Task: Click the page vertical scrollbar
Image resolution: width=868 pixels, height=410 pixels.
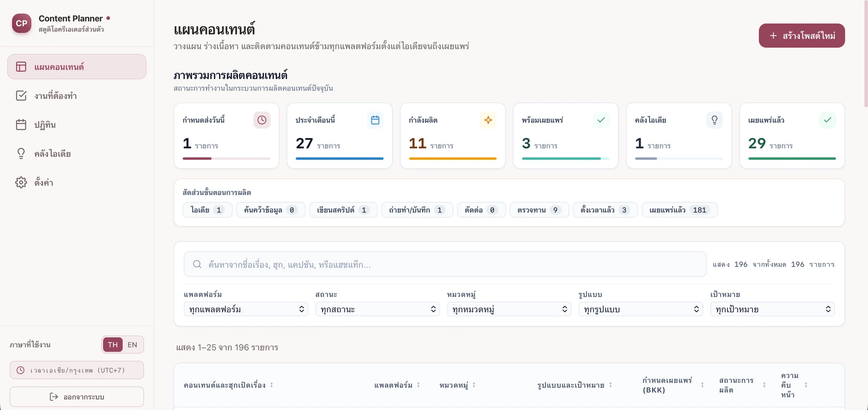Action: click(866, 54)
